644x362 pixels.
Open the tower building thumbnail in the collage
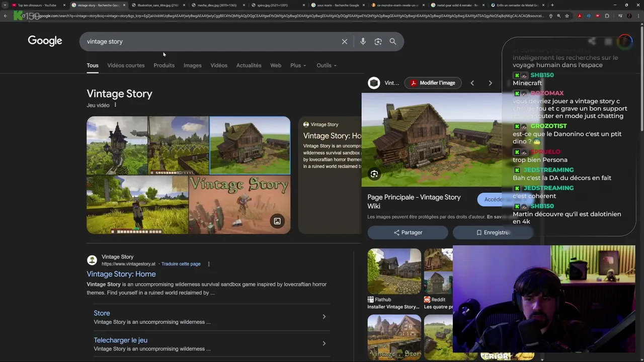click(x=117, y=145)
